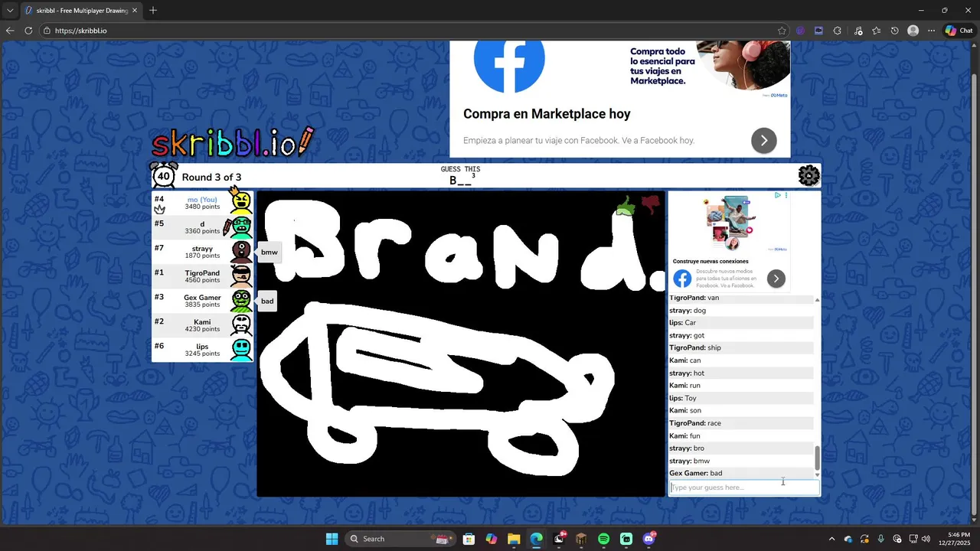Open the Favorites list icon
This screenshot has width=980, height=551.
(876, 31)
